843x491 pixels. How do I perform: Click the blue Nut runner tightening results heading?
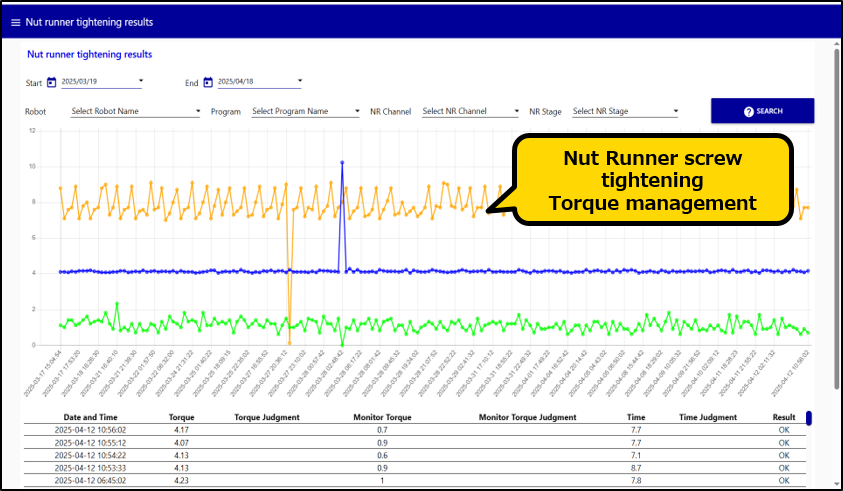[90, 54]
